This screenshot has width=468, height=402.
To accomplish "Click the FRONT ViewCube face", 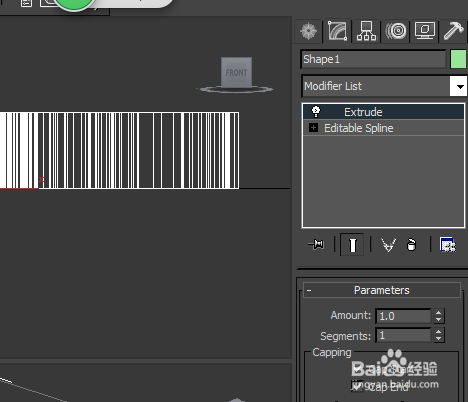I will [x=236, y=72].
